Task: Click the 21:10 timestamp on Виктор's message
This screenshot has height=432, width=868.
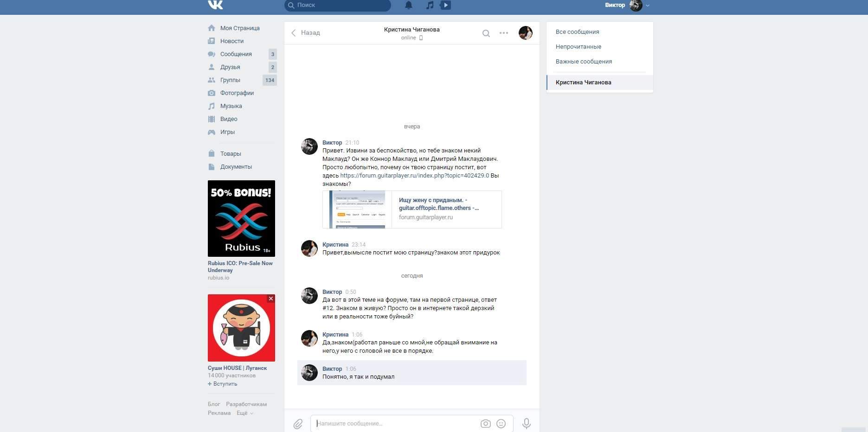Action: coord(352,143)
